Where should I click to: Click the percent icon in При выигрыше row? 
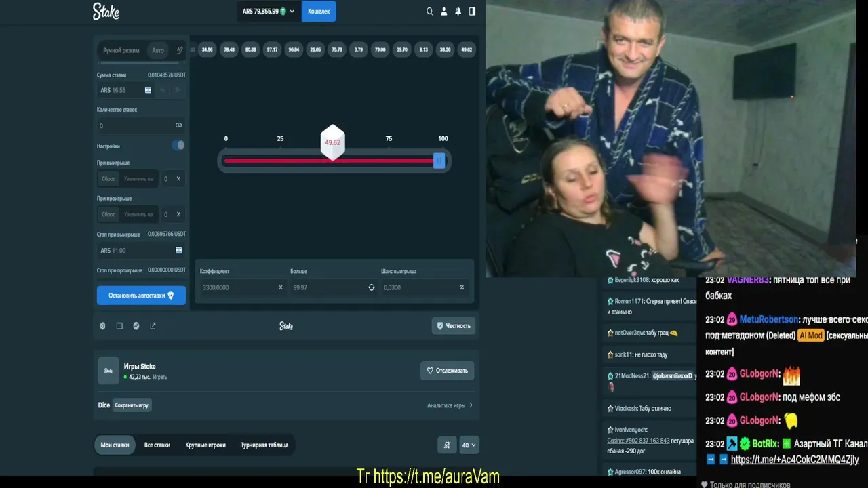pos(179,179)
